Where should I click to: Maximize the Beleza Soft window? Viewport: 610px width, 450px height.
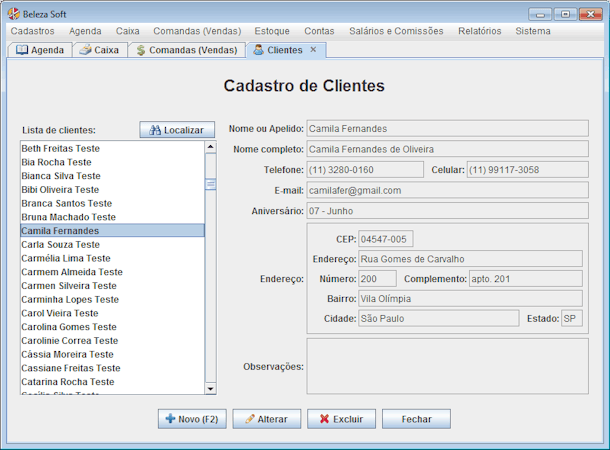point(565,14)
